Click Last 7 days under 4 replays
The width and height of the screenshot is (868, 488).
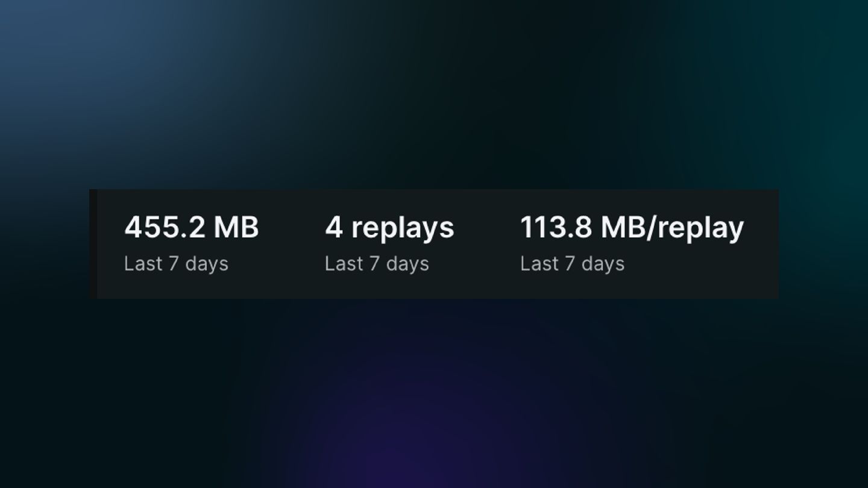tap(377, 264)
